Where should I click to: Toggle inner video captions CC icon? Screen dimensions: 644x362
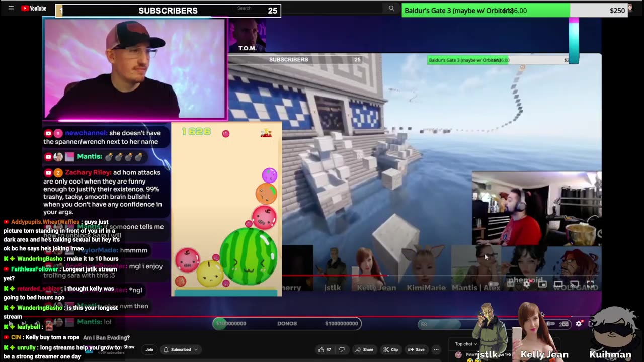511,284
